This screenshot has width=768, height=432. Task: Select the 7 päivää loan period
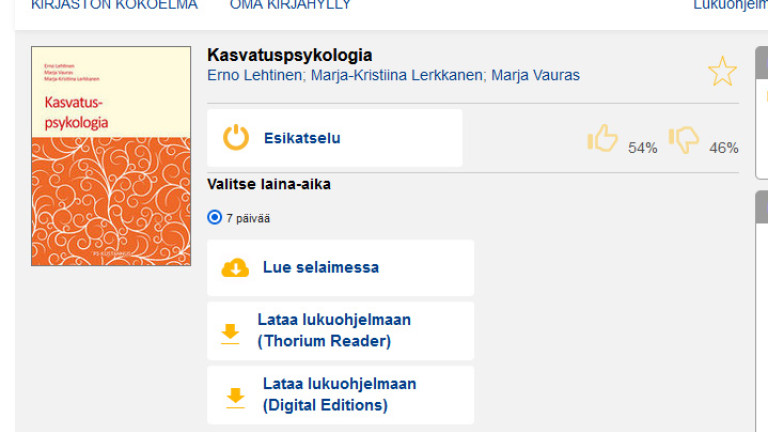(215, 217)
